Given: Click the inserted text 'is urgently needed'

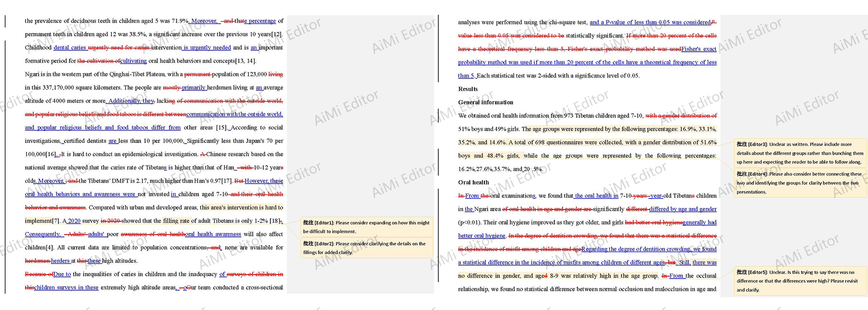Looking at the screenshot, I should [207, 48].
